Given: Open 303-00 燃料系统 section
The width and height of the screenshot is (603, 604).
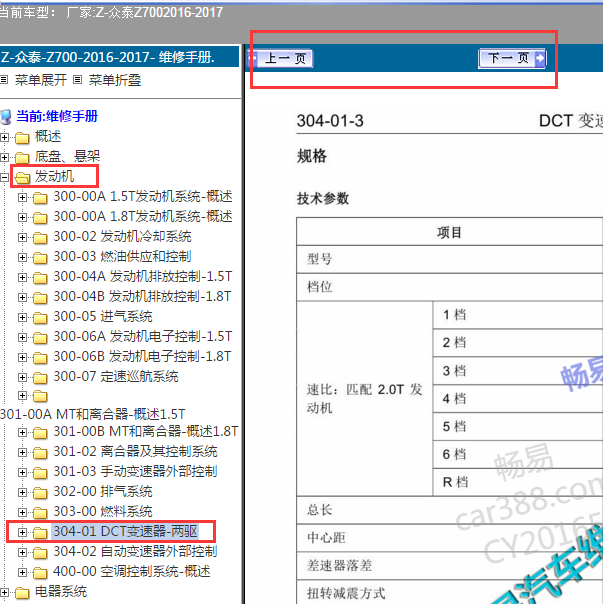Looking at the screenshot, I should click(103, 512).
